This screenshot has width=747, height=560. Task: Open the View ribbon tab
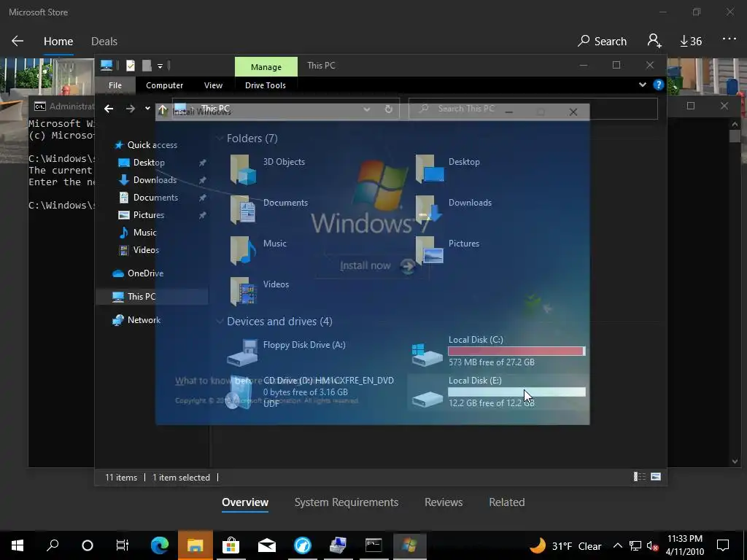[x=213, y=85]
